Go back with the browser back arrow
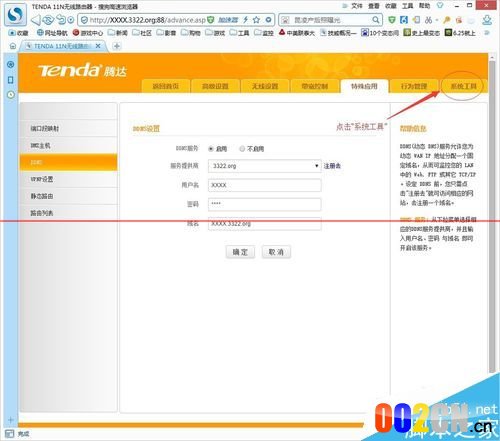This screenshot has height=441, width=500. click(x=36, y=20)
